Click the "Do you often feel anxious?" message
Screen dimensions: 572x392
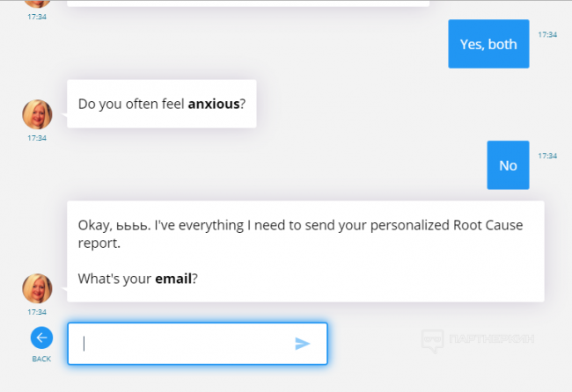[x=162, y=104]
